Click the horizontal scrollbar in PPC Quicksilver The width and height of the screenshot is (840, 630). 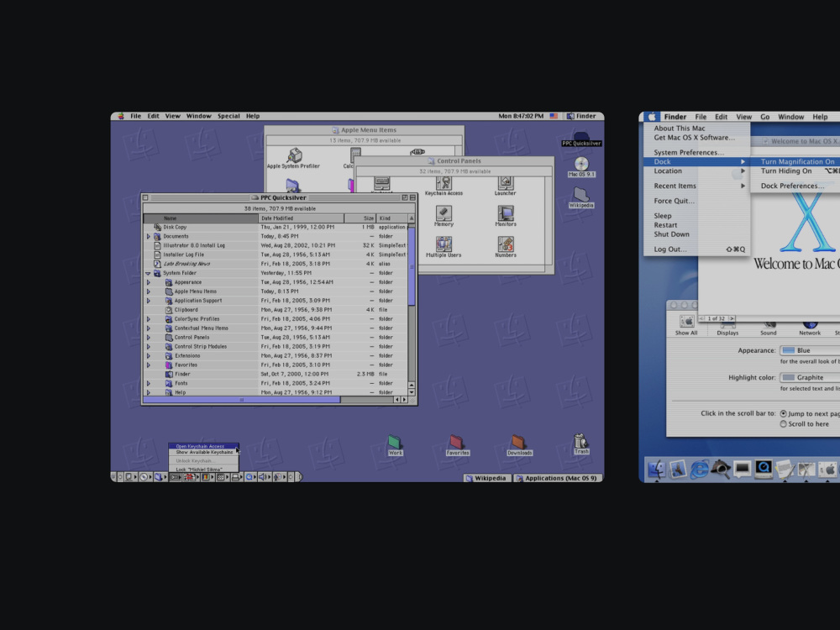coord(241,400)
